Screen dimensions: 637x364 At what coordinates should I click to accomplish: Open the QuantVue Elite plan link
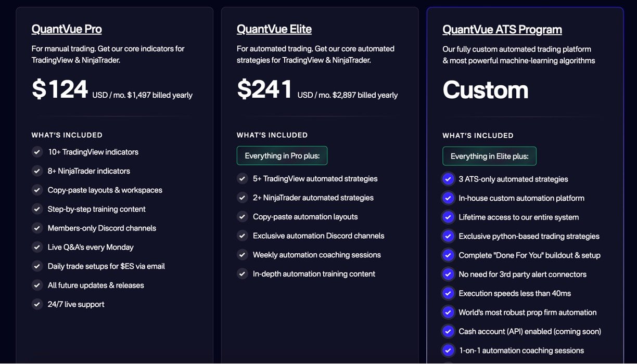click(x=274, y=29)
